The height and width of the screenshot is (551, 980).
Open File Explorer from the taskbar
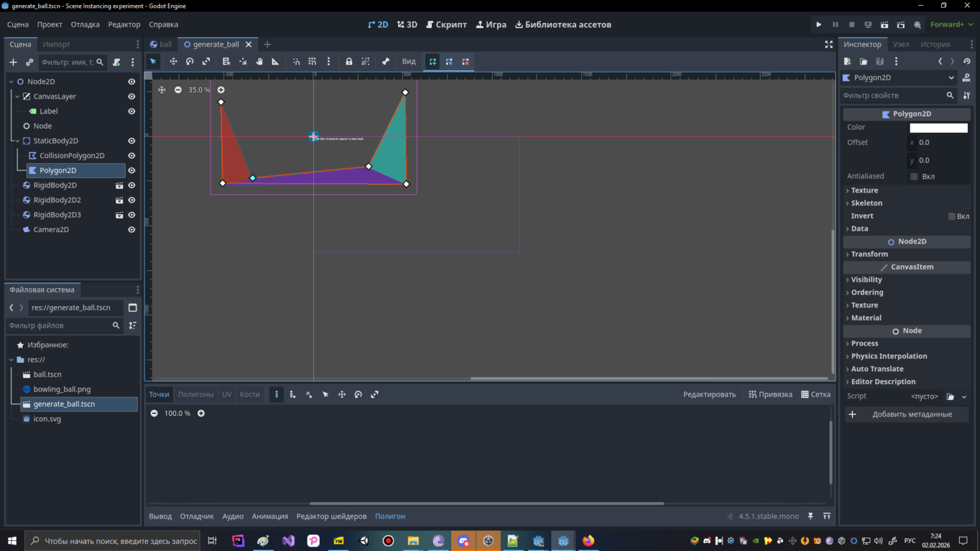pyautogui.click(x=413, y=541)
